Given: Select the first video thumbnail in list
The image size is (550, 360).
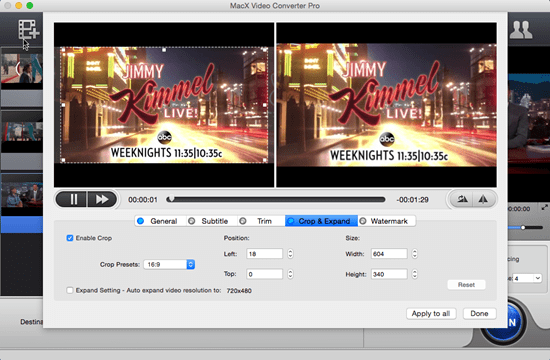Looking at the screenshot, I should tap(22, 68).
